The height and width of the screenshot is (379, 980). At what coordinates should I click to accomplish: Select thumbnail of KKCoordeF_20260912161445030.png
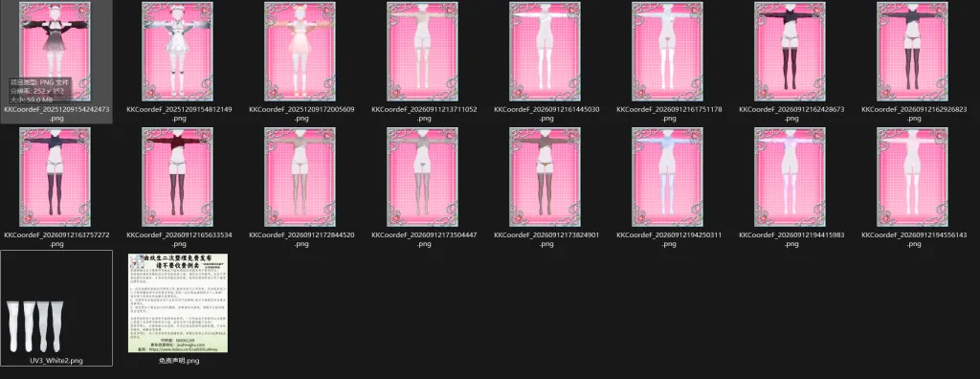[x=545, y=52]
